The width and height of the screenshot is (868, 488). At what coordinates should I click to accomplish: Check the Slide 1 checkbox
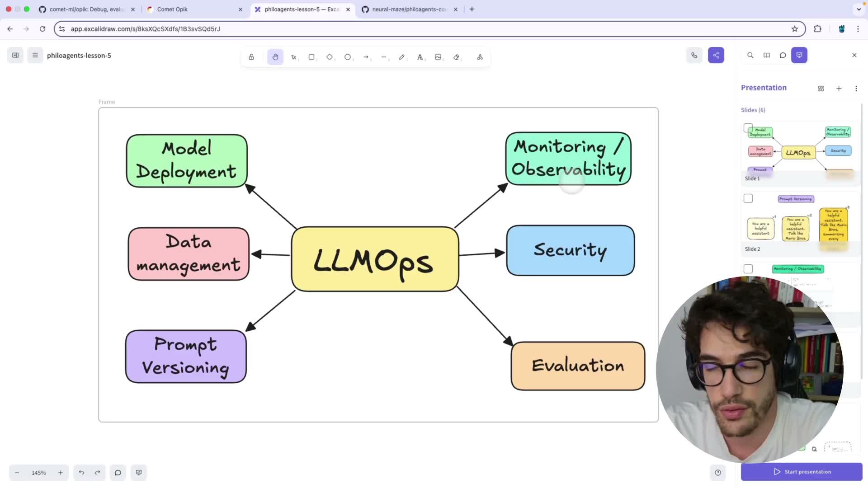pyautogui.click(x=748, y=128)
